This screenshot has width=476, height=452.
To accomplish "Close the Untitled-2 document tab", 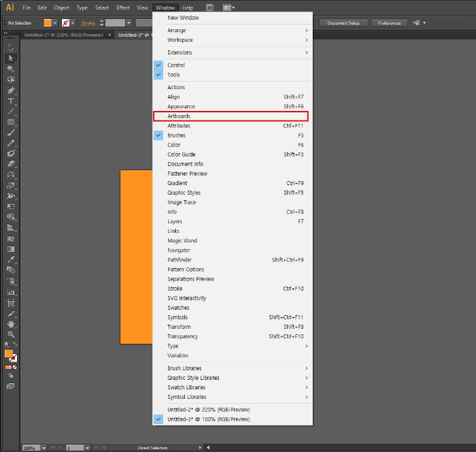I will [109, 35].
